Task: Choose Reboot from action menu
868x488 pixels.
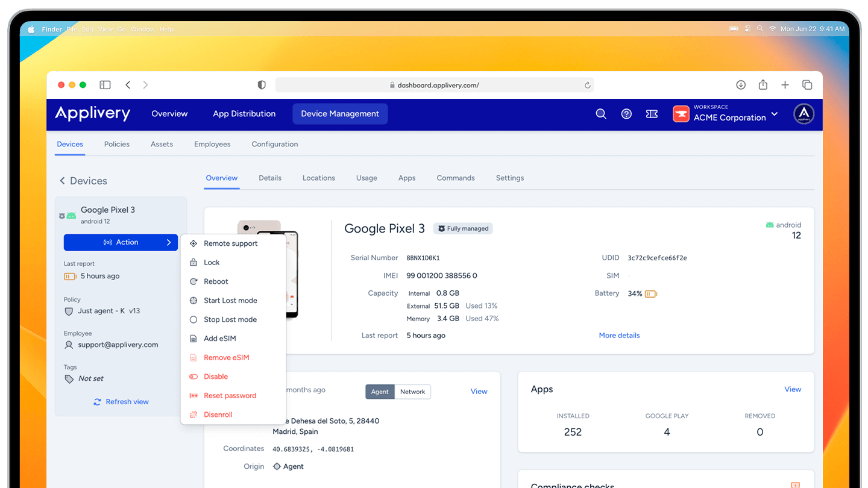Action: (x=233, y=281)
